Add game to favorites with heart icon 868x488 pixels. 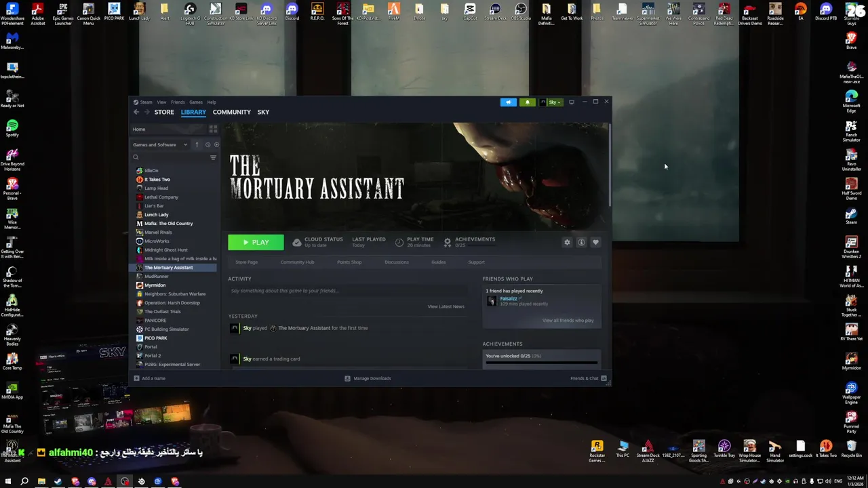tap(595, 243)
